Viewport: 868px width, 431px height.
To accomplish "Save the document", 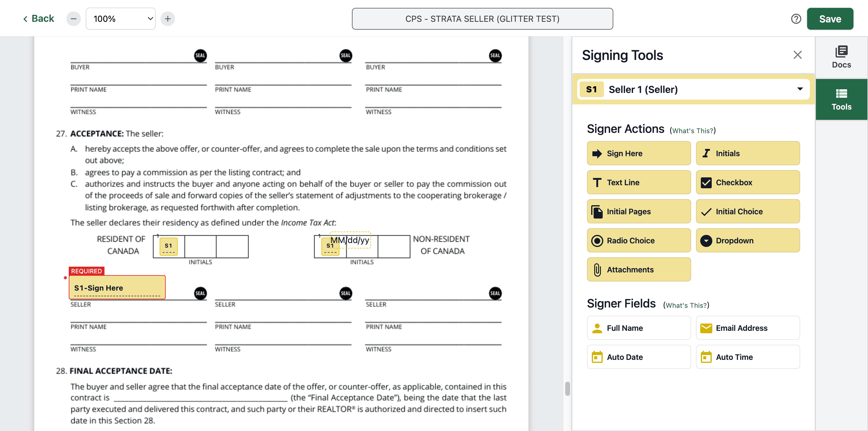I will [830, 19].
